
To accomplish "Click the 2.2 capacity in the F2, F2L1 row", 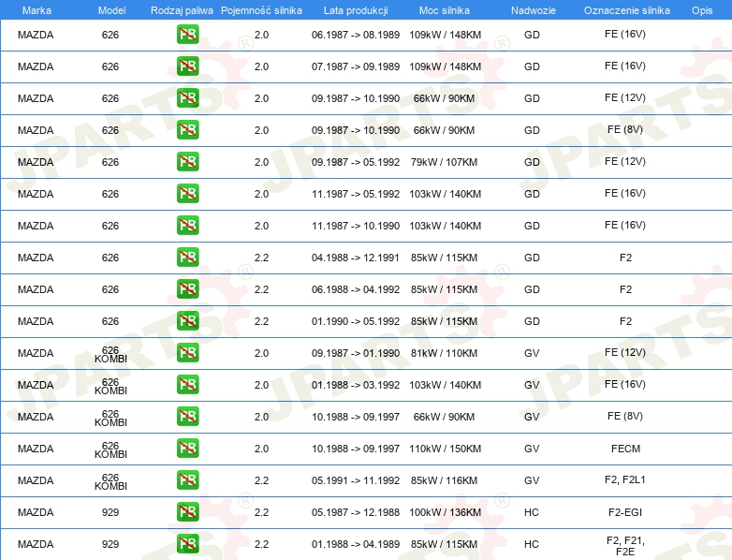I will (261, 480).
